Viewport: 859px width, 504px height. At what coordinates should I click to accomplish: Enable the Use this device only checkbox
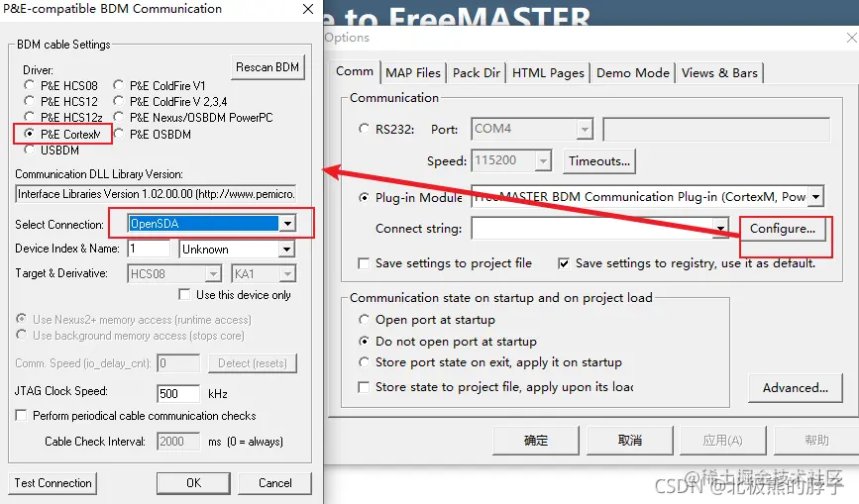184,294
